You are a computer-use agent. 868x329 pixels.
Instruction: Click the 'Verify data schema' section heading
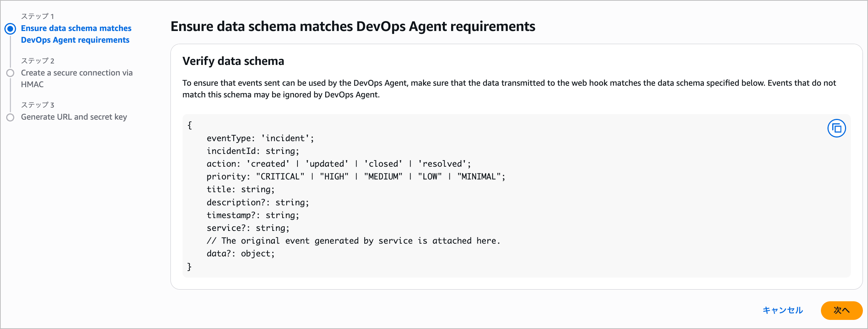coord(233,61)
